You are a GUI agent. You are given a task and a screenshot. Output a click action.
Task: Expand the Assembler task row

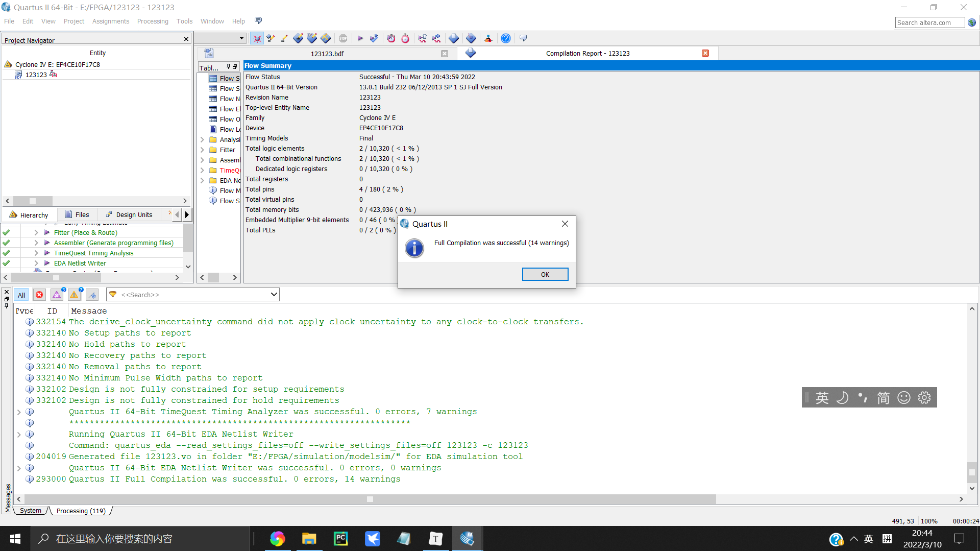(x=36, y=243)
